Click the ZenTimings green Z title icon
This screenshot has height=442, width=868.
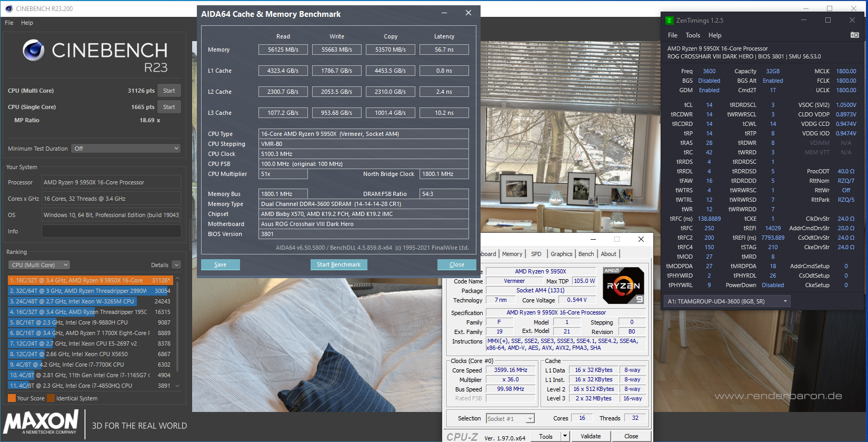click(670, 21)
